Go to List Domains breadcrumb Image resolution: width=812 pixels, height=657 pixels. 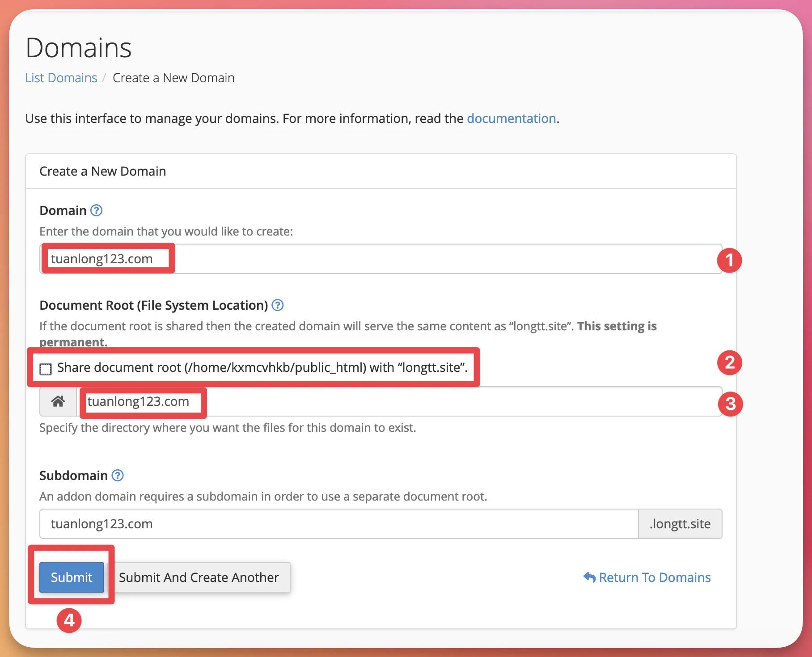tap(61, 78)
